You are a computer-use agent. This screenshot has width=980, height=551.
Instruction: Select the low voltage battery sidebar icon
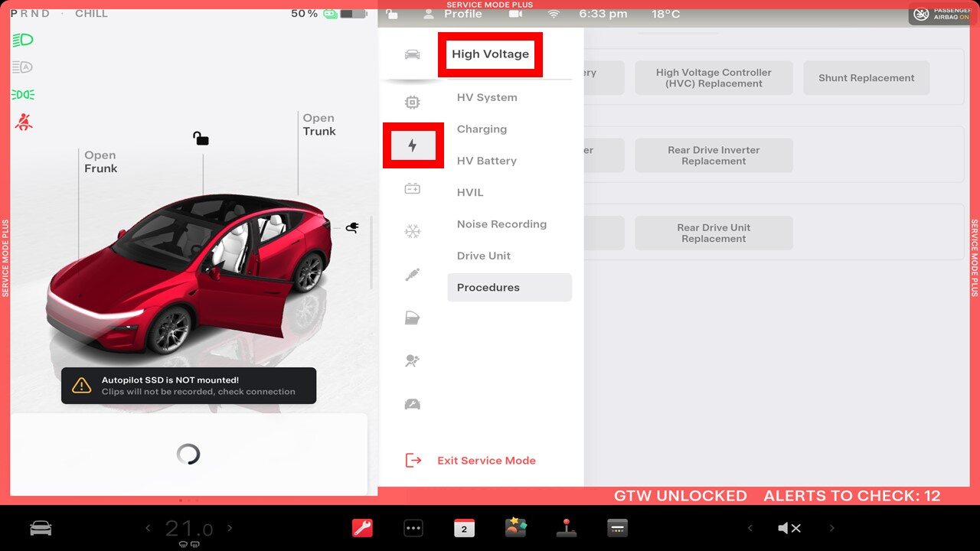coord(413,188)
